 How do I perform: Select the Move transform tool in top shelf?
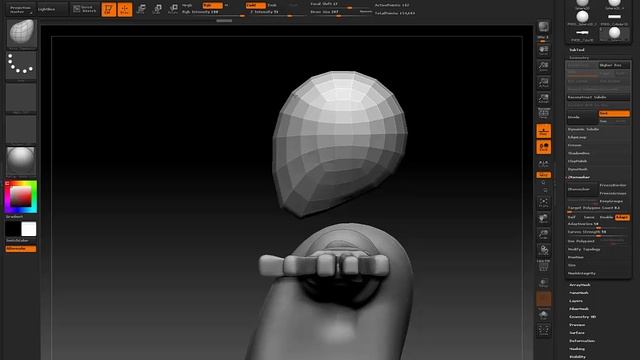click(x=141, y=9)
